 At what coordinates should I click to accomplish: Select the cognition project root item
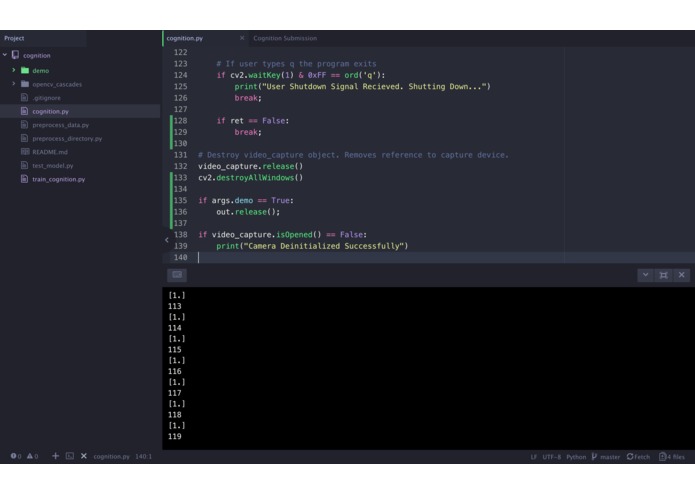click(37, 55)
